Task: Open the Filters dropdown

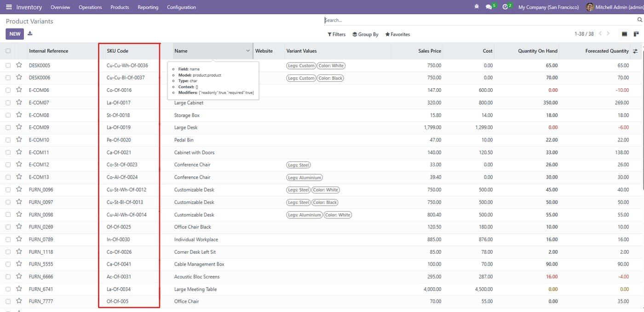Action: tap(336, 34)
